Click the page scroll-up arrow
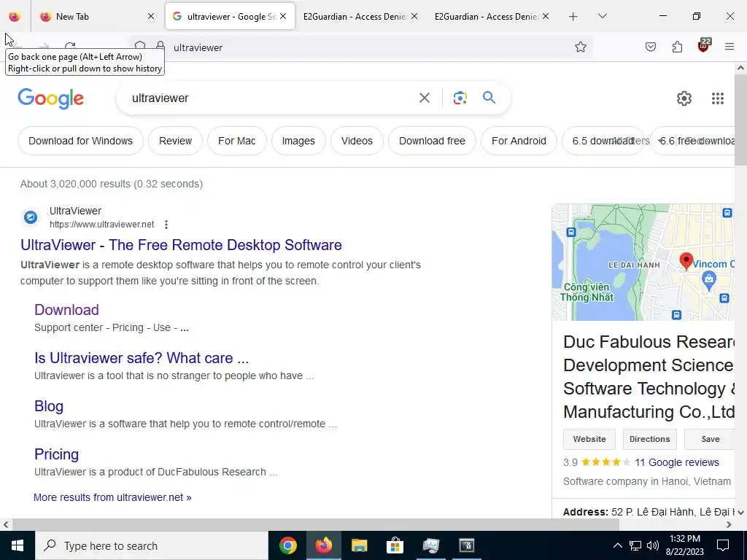Viewport: 747px width, 560px height. click(x=741, y=68)
